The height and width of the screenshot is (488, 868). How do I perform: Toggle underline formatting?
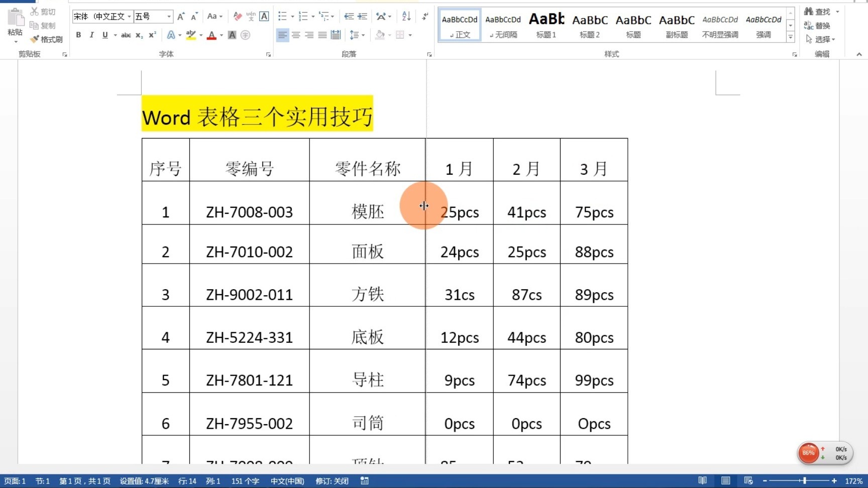105,35
